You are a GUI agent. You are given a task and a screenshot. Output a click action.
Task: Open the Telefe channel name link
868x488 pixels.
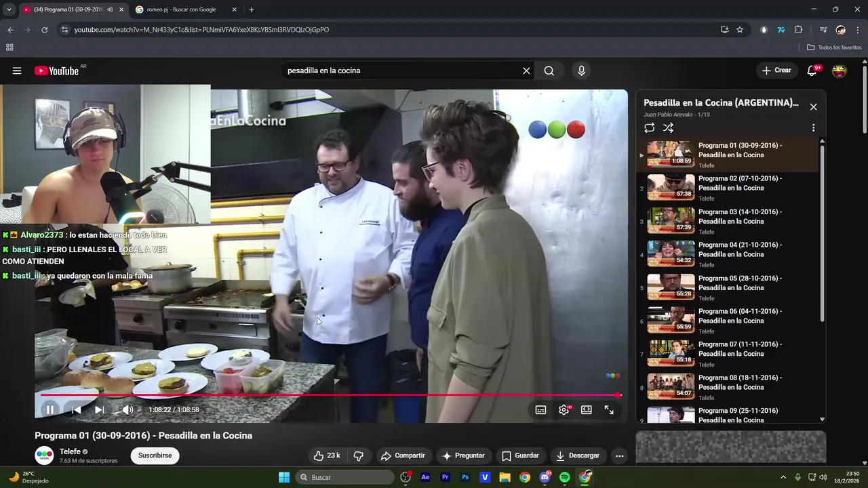point(70,451)
